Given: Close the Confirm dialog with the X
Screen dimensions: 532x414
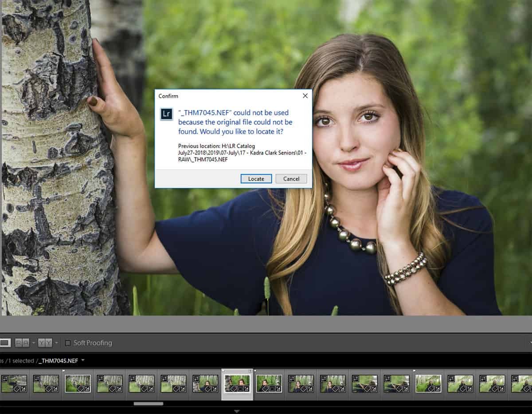Looking at the screenshot, I should 305,95.
